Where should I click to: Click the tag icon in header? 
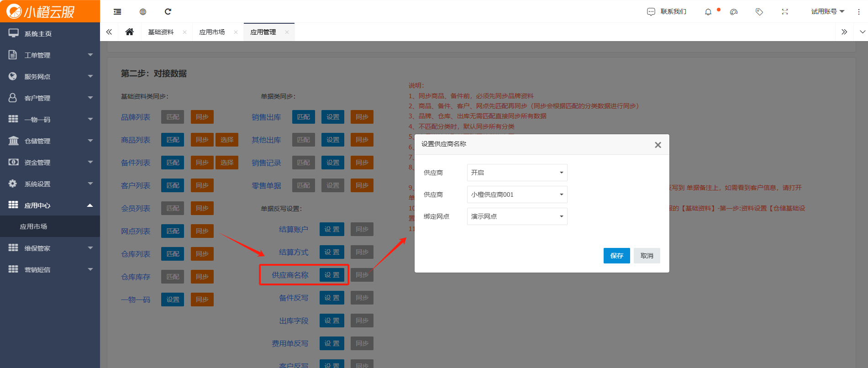point(759,12)
